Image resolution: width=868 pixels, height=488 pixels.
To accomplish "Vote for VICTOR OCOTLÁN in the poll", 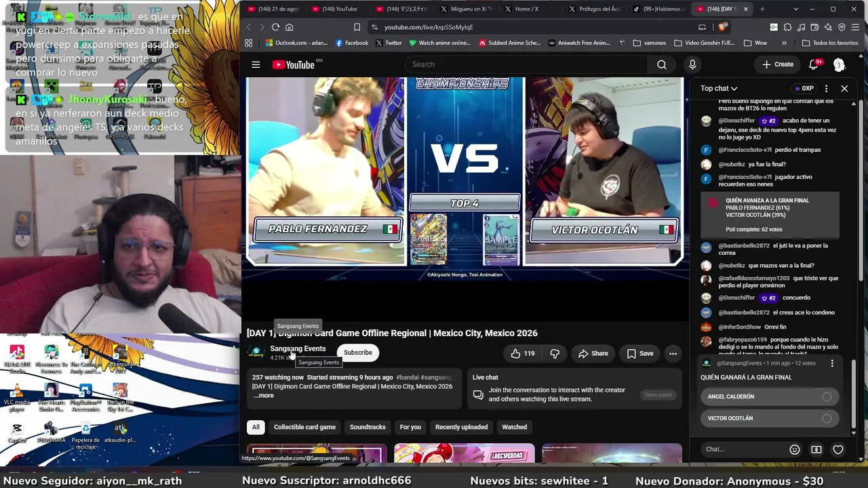I will pyautogui.click(x=769, y=418).
